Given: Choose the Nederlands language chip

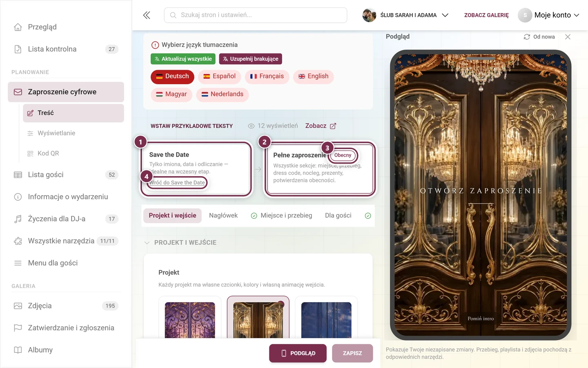Looking at the screenshot, I should pos(222,94).
